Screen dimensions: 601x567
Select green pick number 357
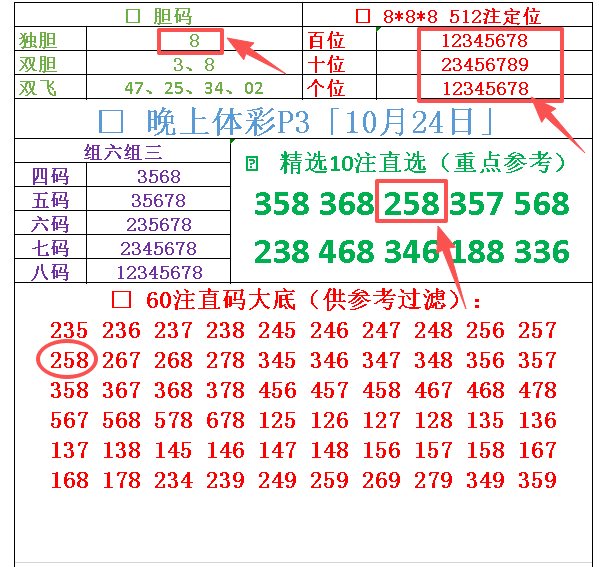click(x=476, y=203)
